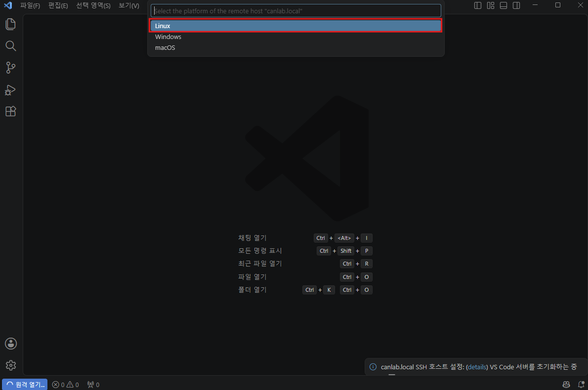Open the Accounts menu icon
Viewport: 588px width, 390px height.
pos(10,344)
